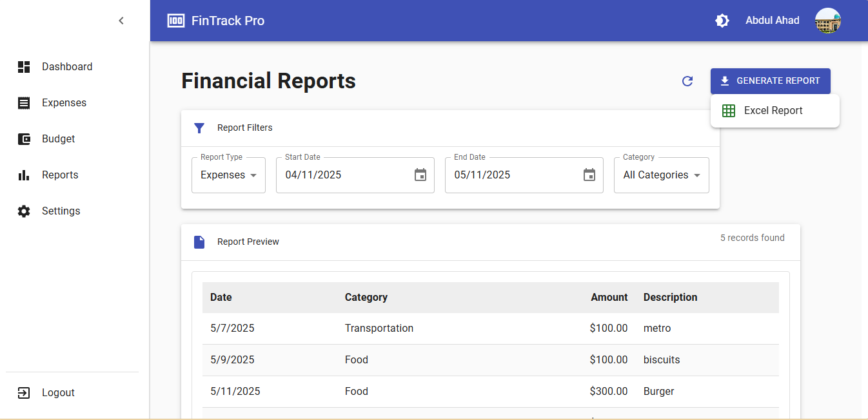This screenshot has height=420, width=868.
Task: Click the $300.00 amount cell
Action: [609, 392]
